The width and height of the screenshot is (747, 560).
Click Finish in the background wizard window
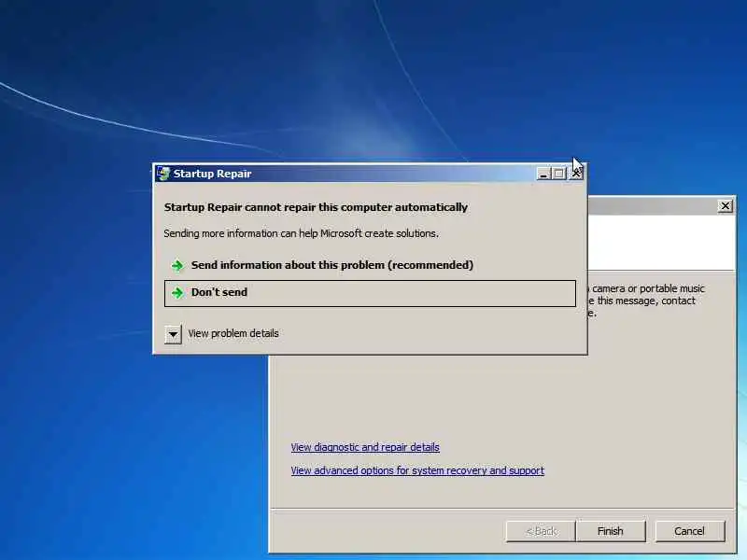tap(611, 531)
